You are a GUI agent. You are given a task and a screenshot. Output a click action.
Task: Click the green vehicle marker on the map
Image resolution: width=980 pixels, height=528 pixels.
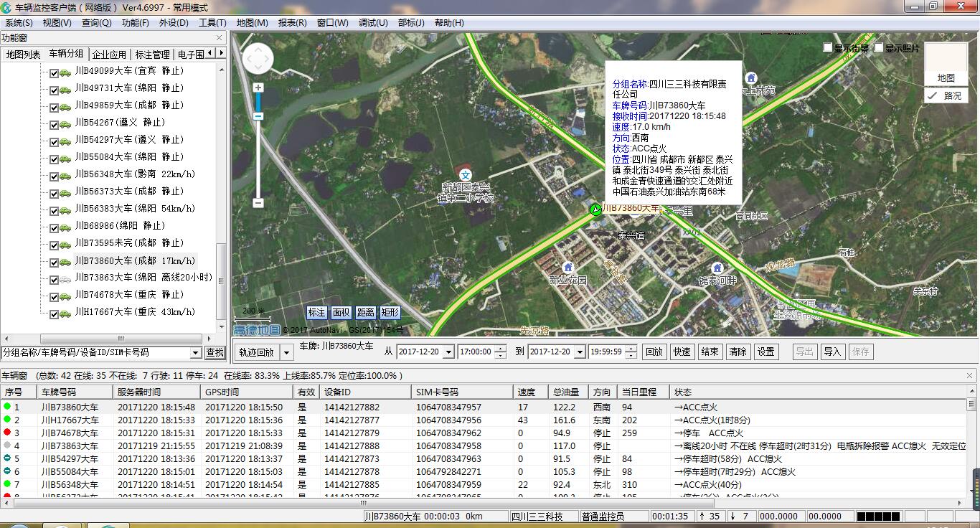595,209
